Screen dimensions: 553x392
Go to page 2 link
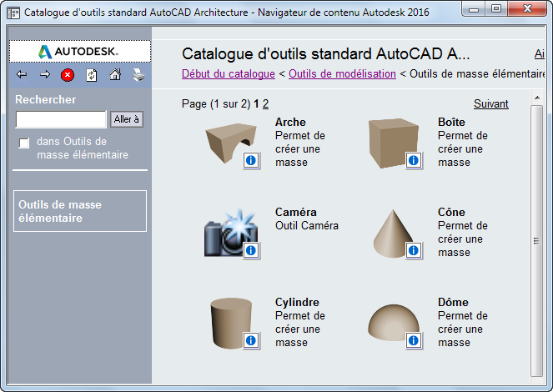[265, 104]
